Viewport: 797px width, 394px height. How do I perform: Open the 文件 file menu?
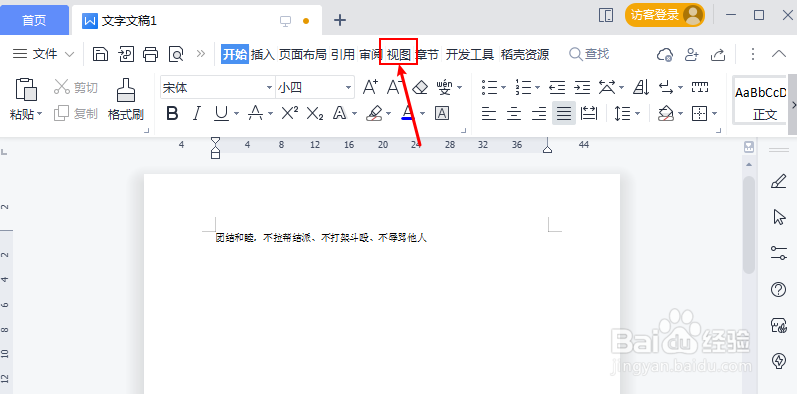click(43, 54)
